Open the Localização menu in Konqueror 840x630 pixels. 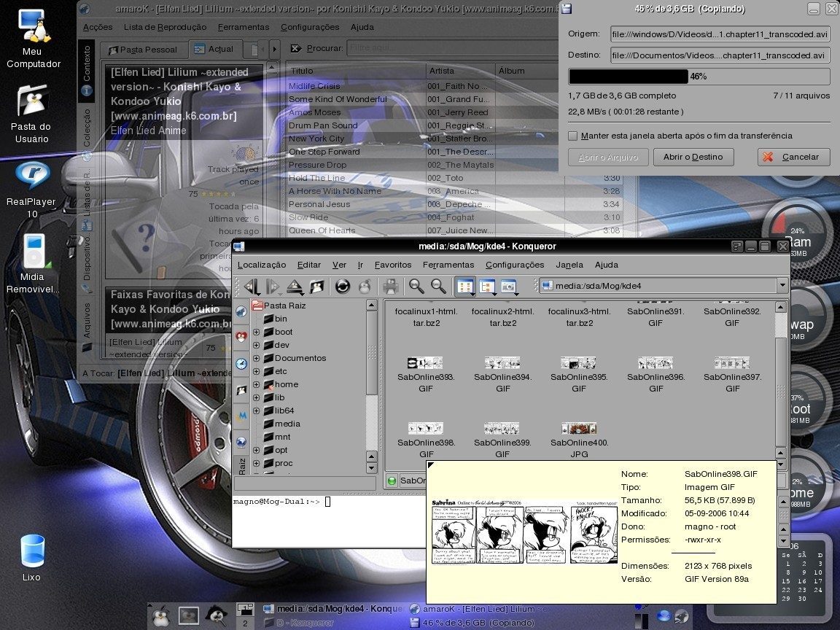[262, 265]
